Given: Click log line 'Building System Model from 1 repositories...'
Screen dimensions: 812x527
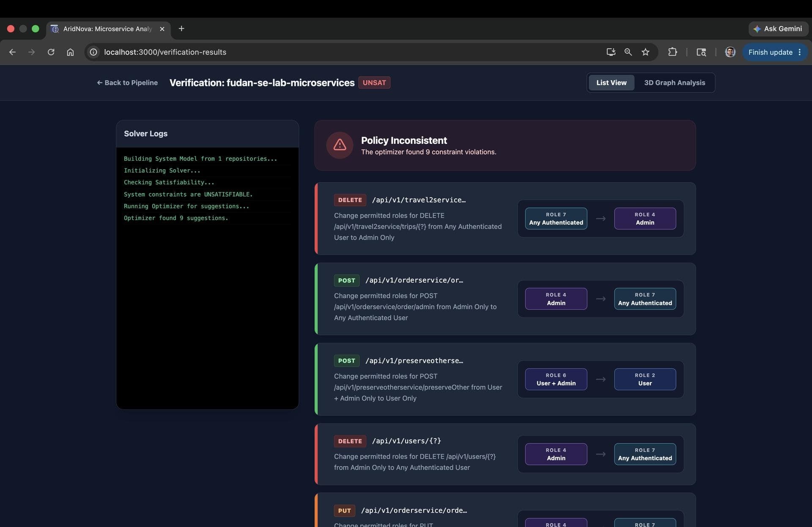Looking at the screenshot, I should point(200,159).
